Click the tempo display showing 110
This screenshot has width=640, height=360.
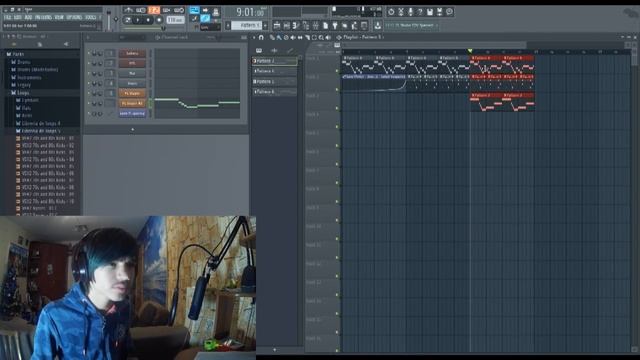pyautogui.click(x=175, y=20)
